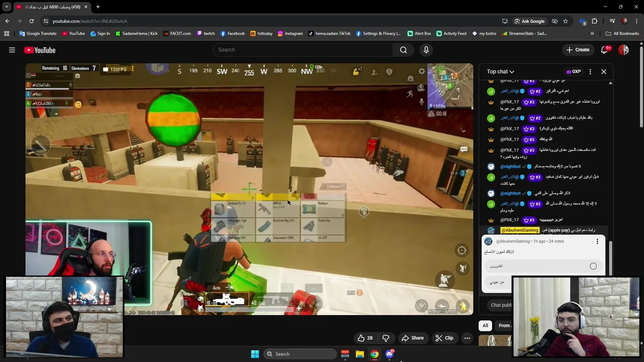Open the Windows Start menu
The image size is (644, 362).
click(x=255, y=354)
